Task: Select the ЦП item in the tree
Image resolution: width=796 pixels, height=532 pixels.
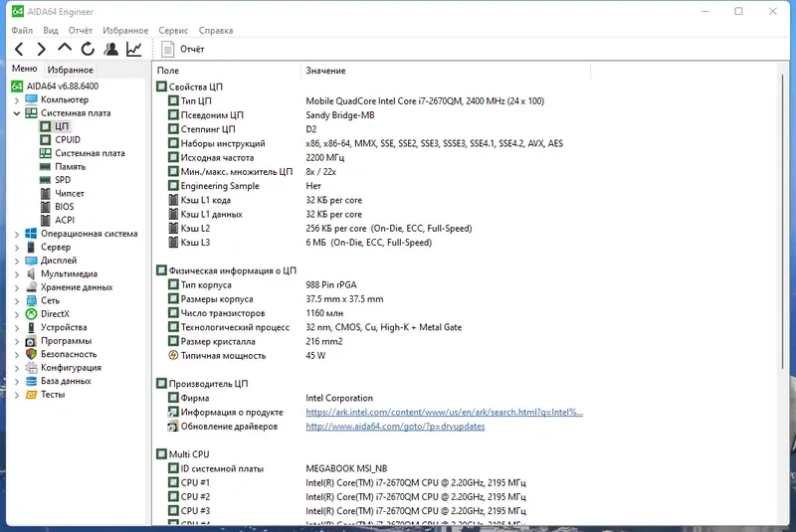Action: coord(62,126)
